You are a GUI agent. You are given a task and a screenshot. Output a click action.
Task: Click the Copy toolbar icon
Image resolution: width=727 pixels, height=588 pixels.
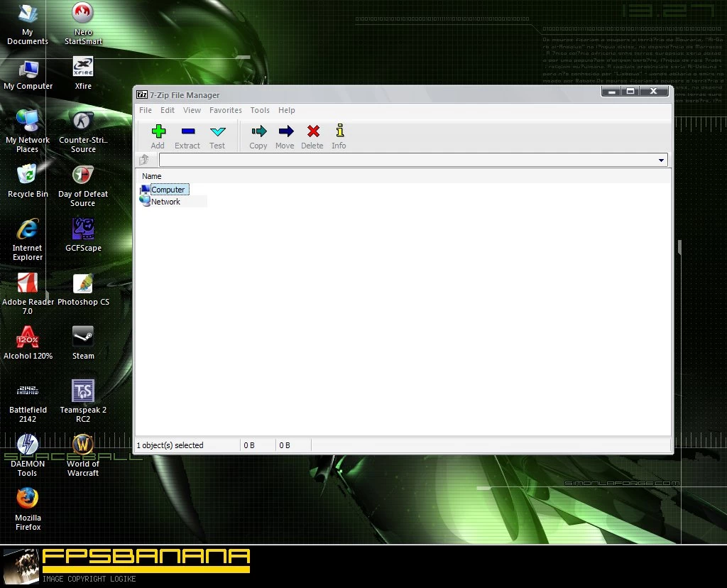pos(258,131)
